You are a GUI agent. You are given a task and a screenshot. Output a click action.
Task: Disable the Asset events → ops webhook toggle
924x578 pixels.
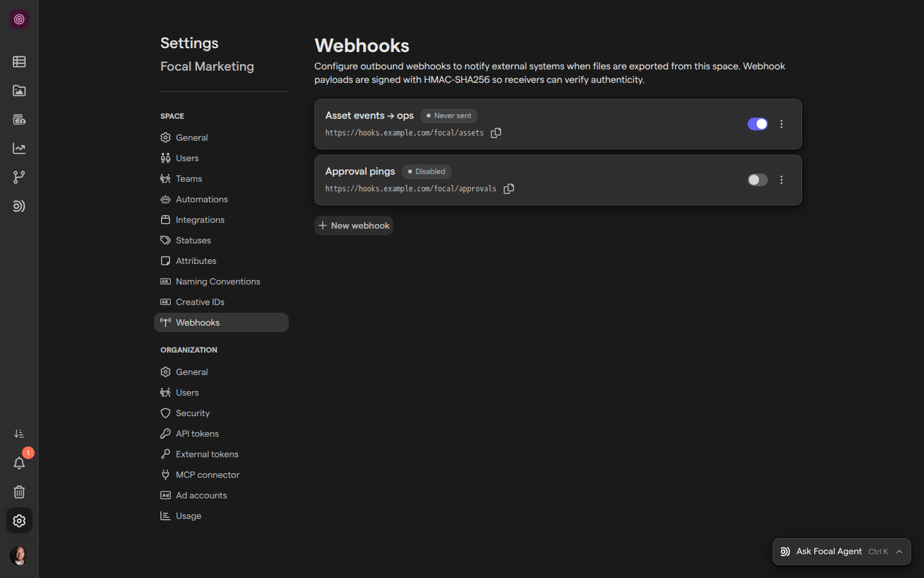758,124
